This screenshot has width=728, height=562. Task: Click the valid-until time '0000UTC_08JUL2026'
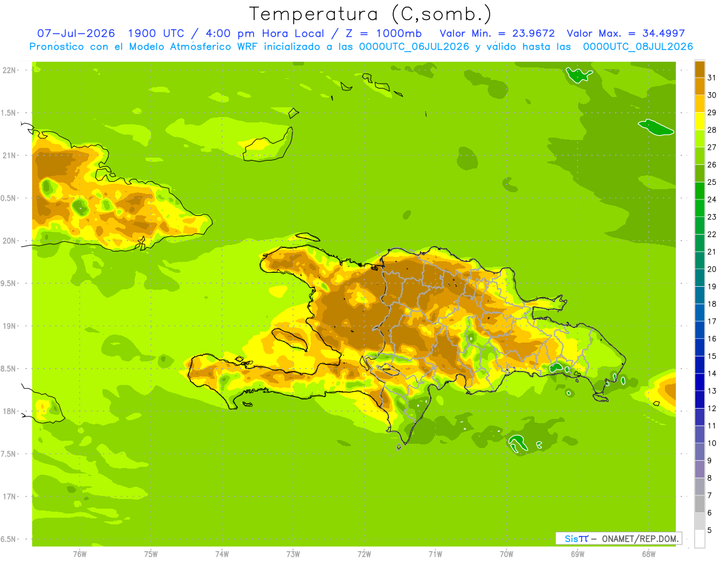click(x=638, y=47)
